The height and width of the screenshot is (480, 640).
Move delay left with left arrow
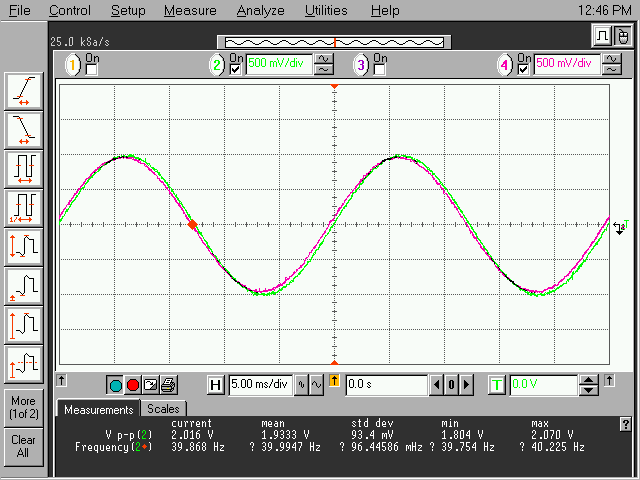tap(436, 385)
